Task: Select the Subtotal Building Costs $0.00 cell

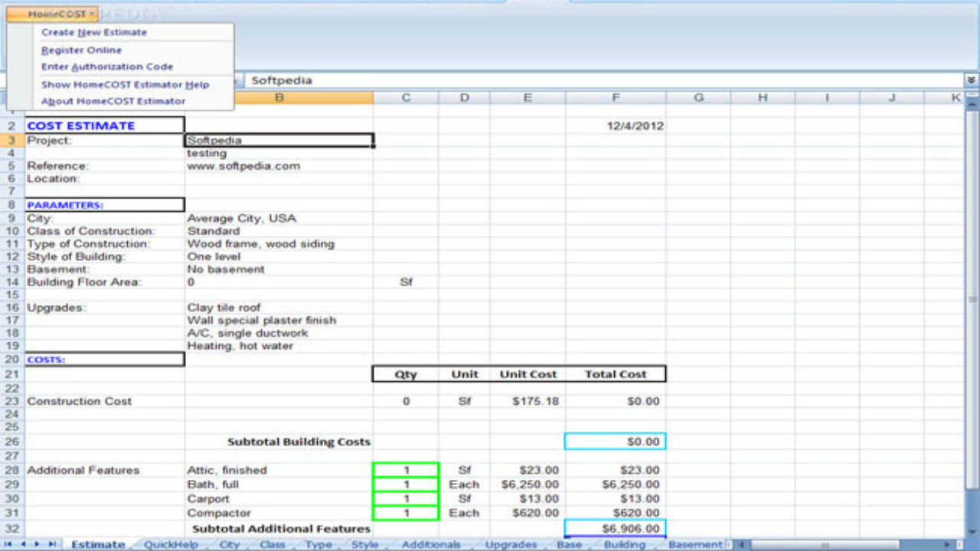Action: pos(616,442)
